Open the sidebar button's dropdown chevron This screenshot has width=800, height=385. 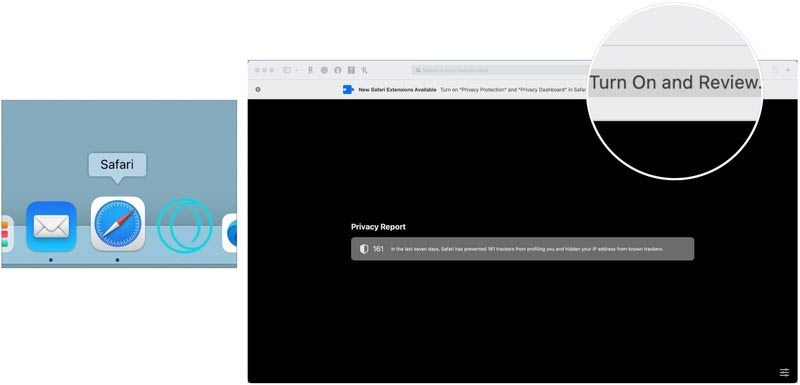tap(296, 70)
